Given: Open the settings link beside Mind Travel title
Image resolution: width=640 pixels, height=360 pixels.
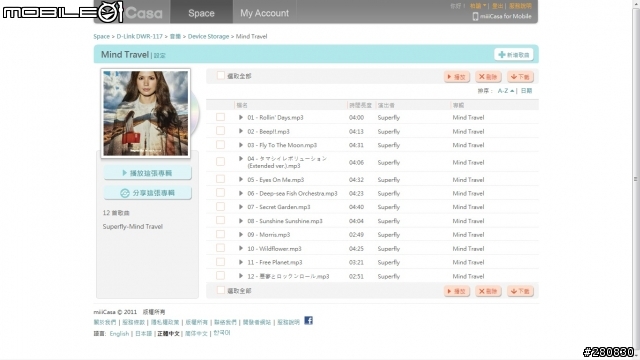Looking at the screenshot, I should point(160,56).
